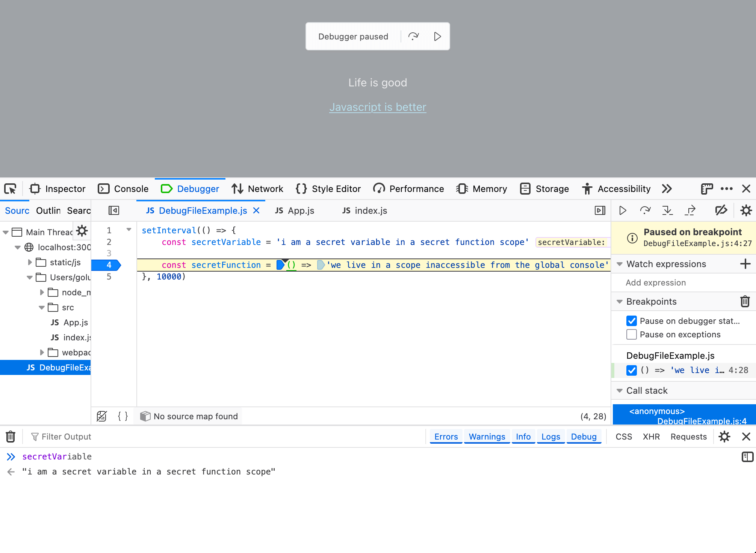Resume script execution in debugger toolbar
This screenshot has width=756, height=553.
point(623,210)
